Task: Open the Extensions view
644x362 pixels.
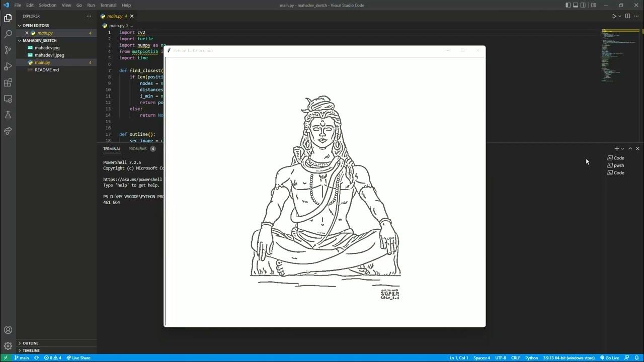Action: click(x=8, y=82)
